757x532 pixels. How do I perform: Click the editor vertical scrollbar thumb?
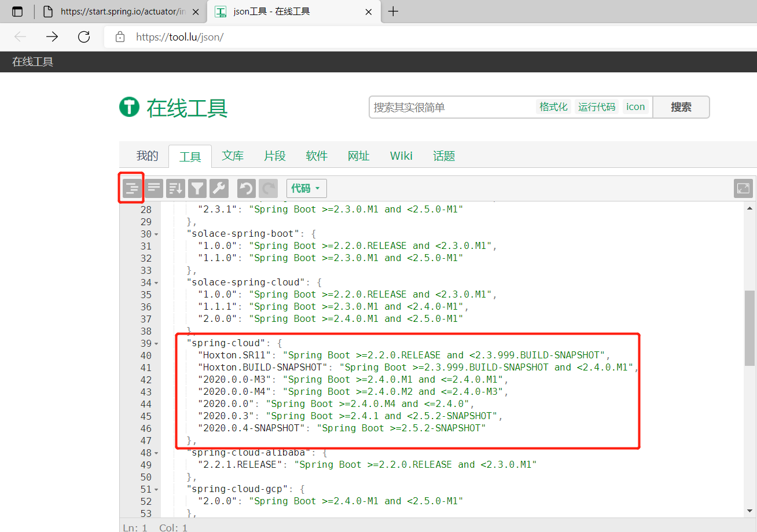749,328
